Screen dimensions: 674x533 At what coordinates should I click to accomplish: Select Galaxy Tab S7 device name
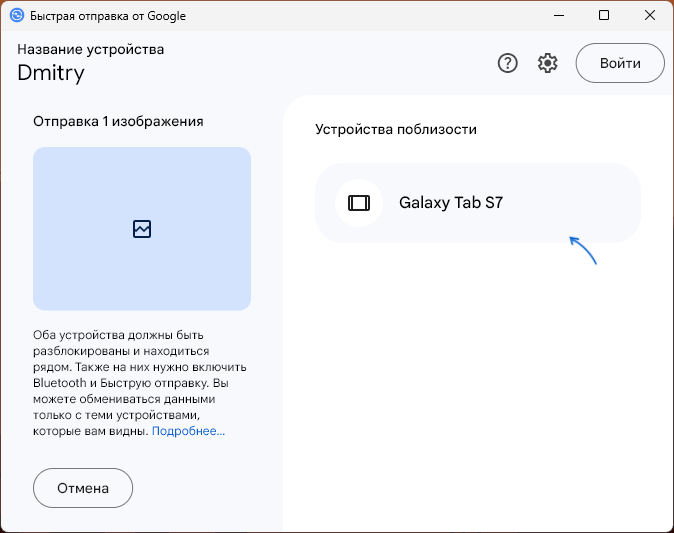pyautogui.click(x=451, y=203)
